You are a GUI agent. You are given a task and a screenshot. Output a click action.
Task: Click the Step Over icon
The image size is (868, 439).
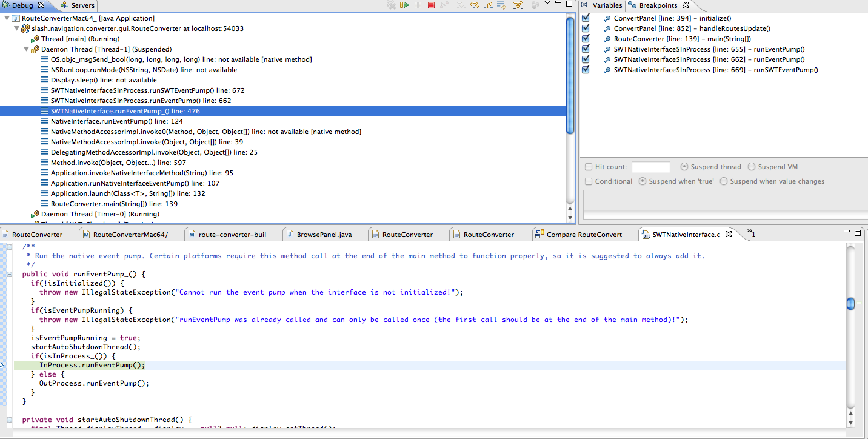(x=475, y=5)
